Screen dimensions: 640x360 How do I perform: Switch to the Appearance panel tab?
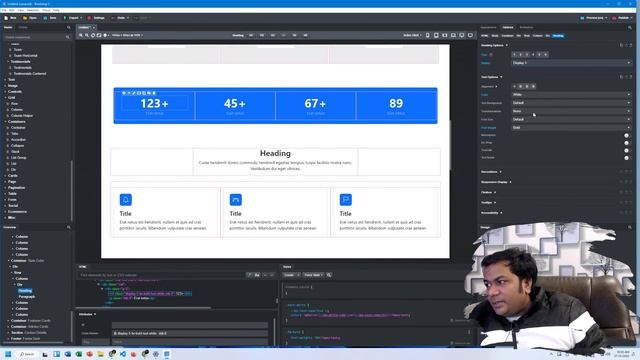point(488,27)
